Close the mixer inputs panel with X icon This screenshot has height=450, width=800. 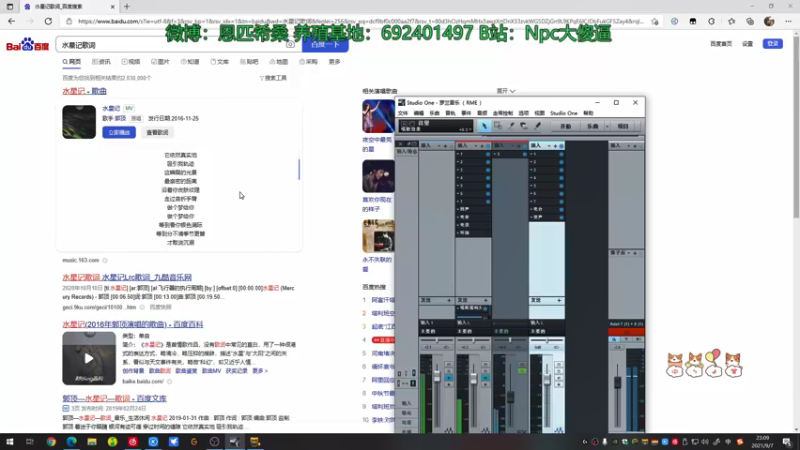[401, 144]
